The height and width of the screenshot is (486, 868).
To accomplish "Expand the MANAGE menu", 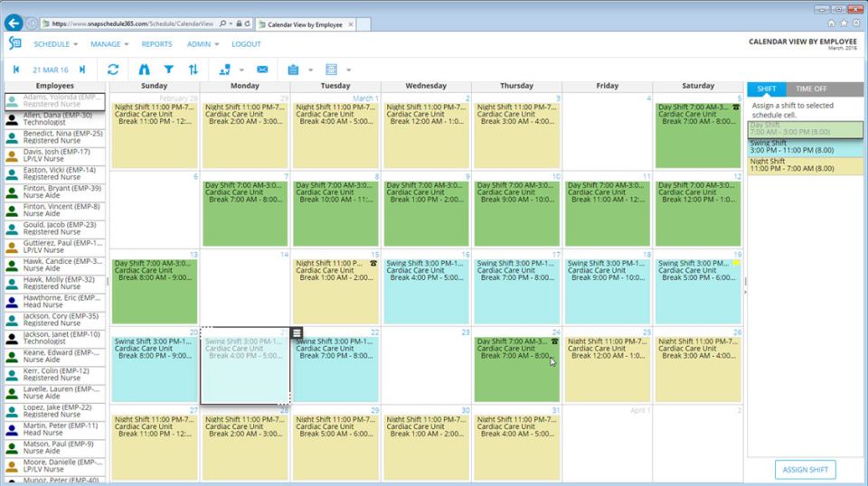I will tap(109, 44).
